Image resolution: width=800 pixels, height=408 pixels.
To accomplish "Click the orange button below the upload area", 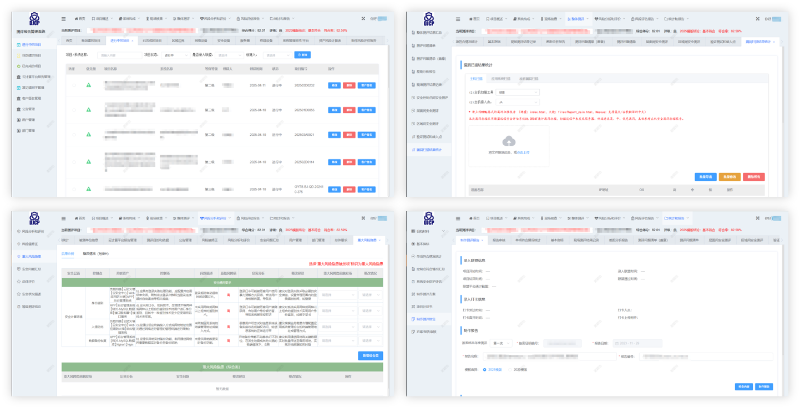I will tap(728, 175).
